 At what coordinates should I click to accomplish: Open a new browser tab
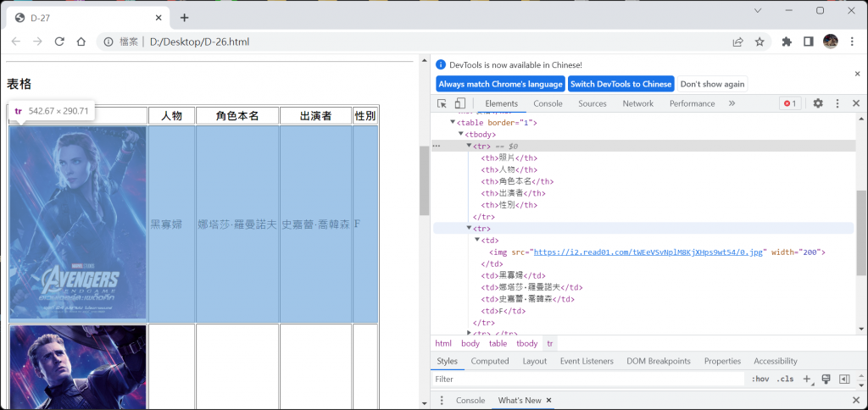[x=184, y=18]
